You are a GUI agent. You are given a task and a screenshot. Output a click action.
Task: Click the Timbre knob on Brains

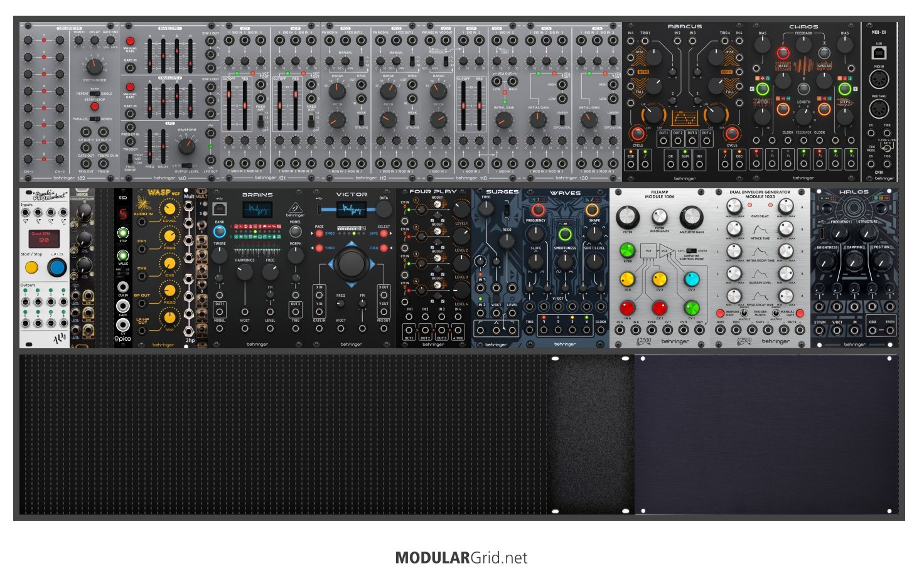pos(220,255)
